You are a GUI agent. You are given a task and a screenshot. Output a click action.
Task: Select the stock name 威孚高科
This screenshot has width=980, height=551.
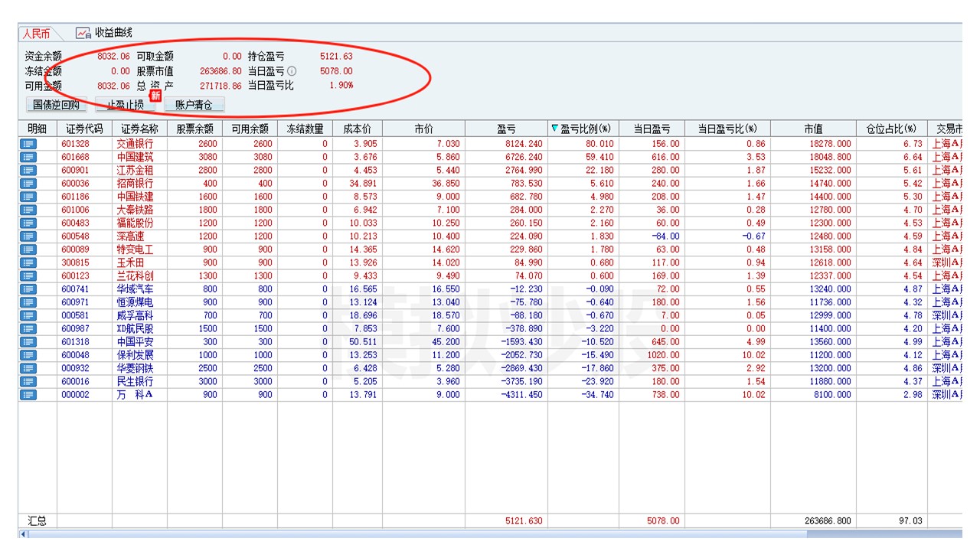pos(135,315)
